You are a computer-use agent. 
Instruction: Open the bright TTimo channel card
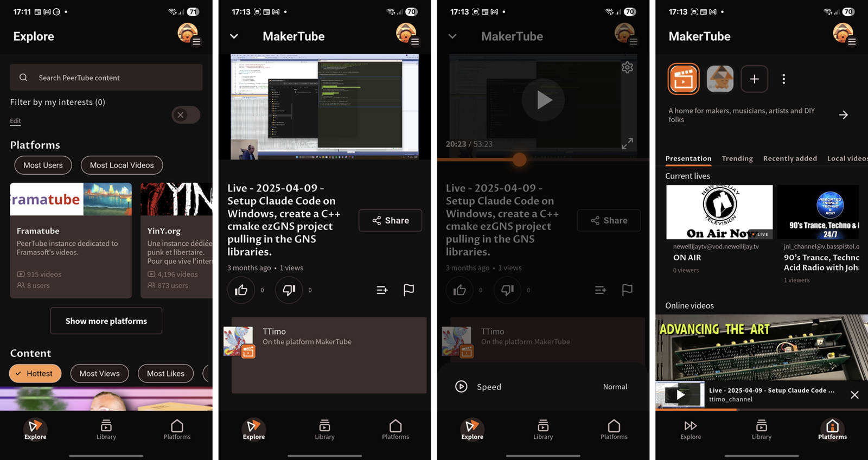[x=329, y=355]
